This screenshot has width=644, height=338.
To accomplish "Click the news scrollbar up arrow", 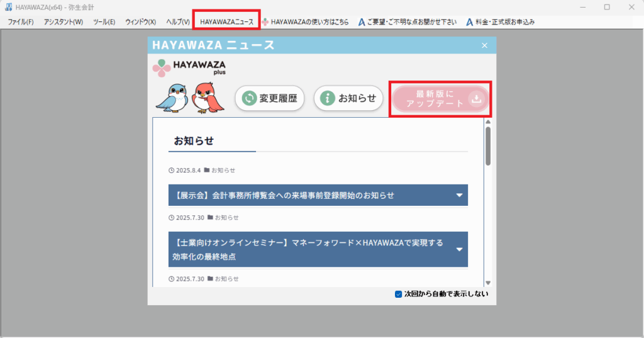I will (x=488, y=121).
